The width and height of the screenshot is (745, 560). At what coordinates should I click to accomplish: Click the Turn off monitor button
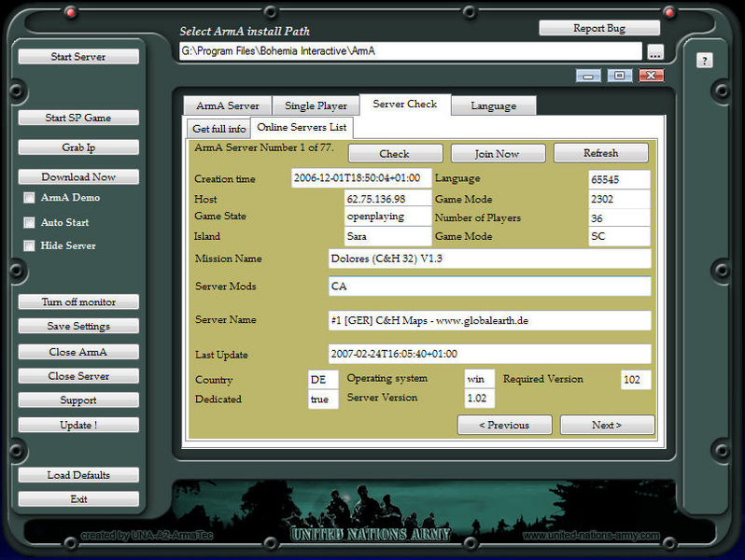pos(78,302)
